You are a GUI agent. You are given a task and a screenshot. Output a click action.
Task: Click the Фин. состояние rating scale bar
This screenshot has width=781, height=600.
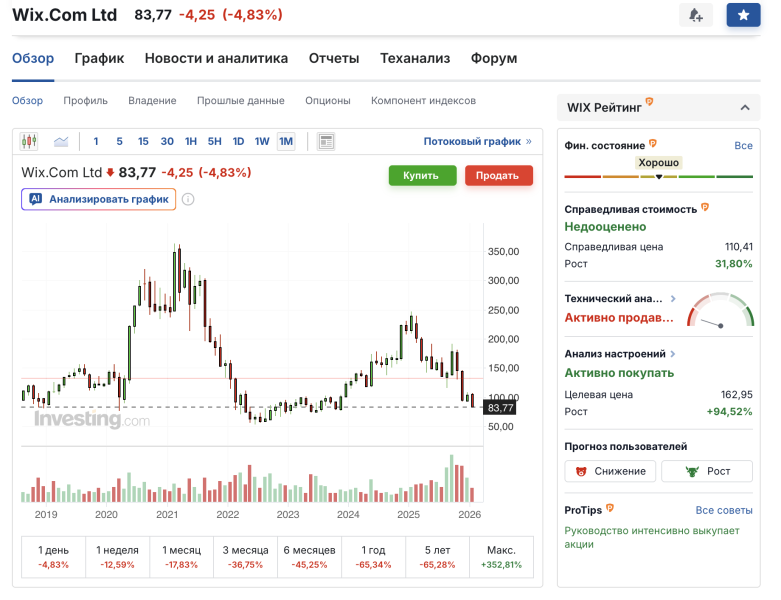(x=658, y=177)
